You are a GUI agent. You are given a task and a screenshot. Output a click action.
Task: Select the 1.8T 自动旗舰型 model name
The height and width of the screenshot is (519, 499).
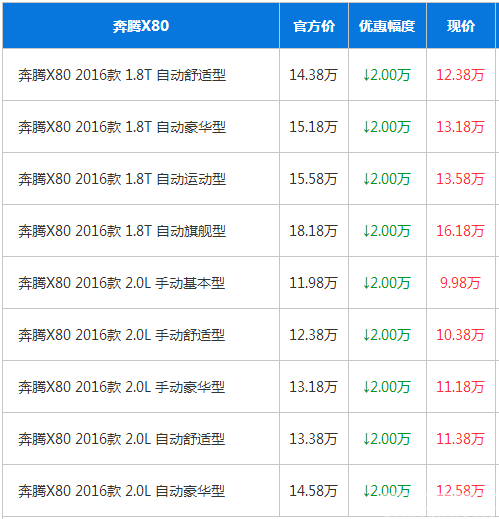click(122, 231)
